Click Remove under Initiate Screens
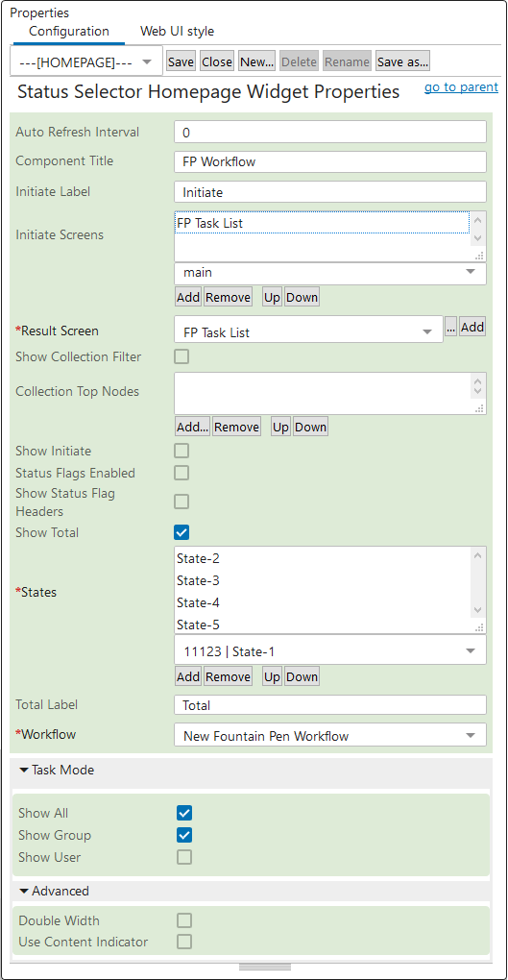 pos(228,298)
